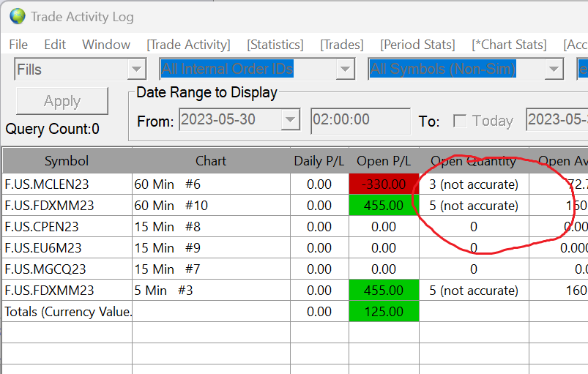Open the Fills type dropdown
Viewport: 588px width, 374px height.
click(x=136, y=69)
